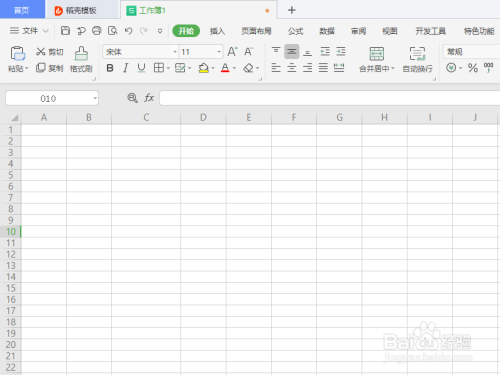Click the fx insert function icon
500x375 pixels.
(x=149, y=98)
